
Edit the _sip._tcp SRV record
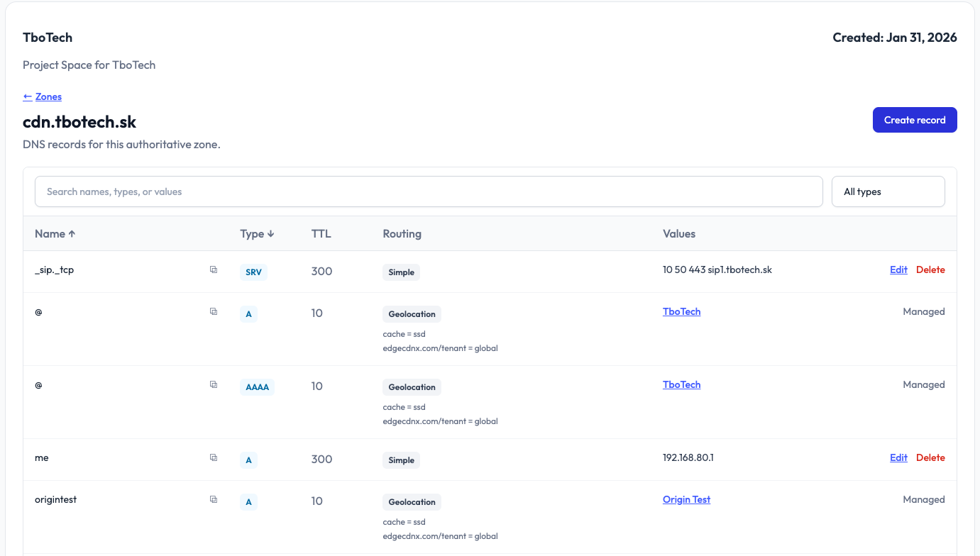[x=898, y=269]
